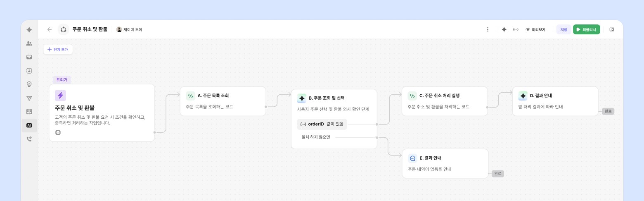
Task: Open the inbox sidebar icon
Action: (x=29, y=57)
